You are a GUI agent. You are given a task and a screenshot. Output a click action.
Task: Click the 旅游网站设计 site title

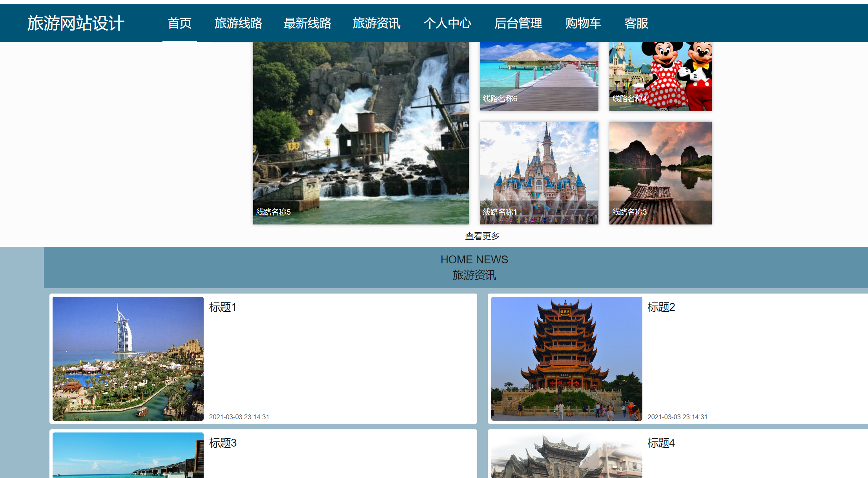pos(76,23)
